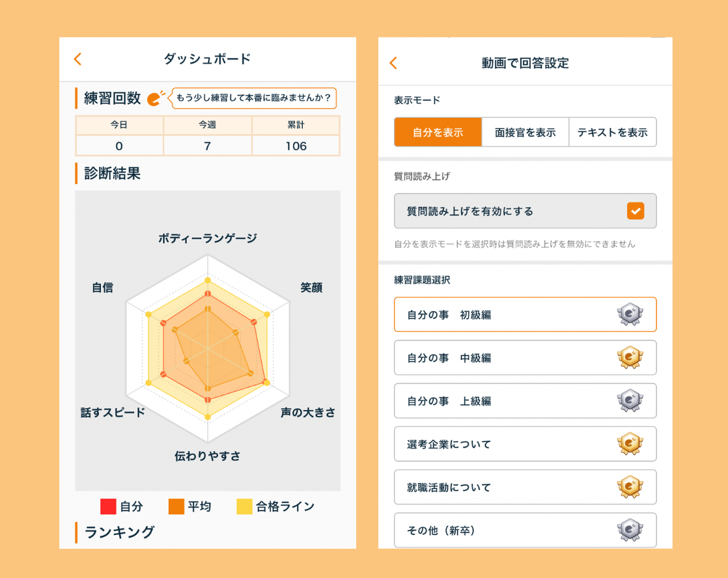Go back from the 動画で回答設定 screen

coord(393,63)
